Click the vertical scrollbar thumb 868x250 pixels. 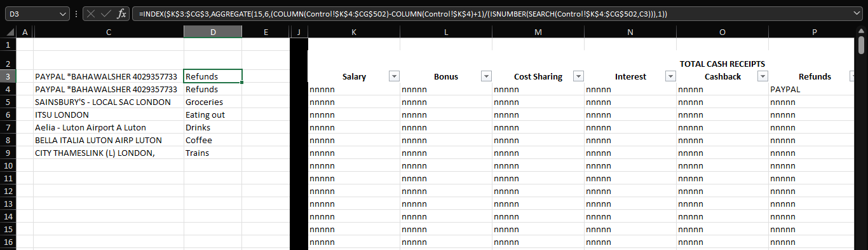pos(861,45)
